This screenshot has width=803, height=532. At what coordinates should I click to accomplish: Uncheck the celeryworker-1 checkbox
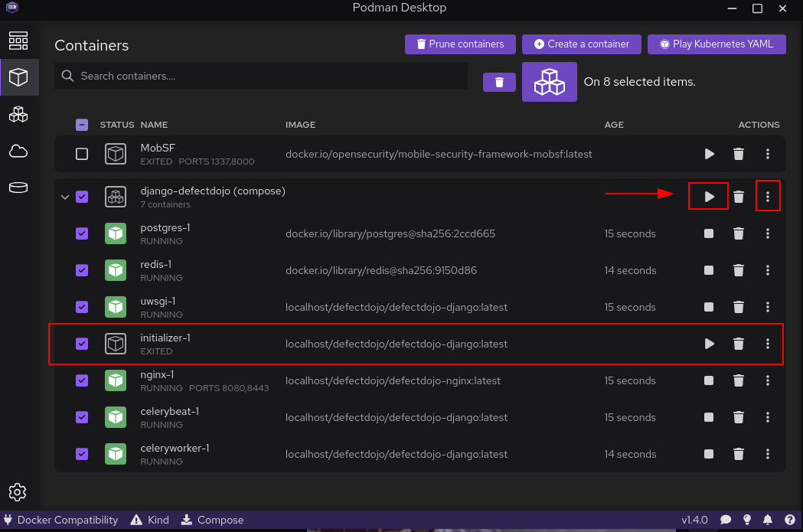click(82, 454)
